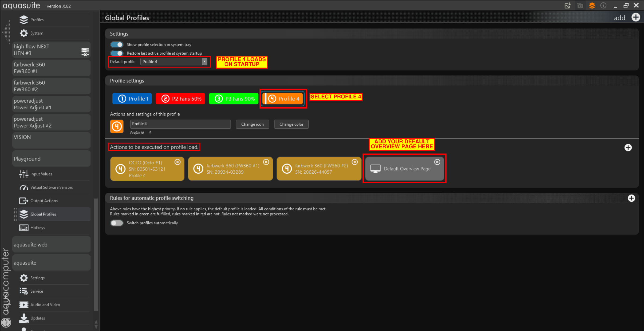Viewport: 644px width, 331px height.
Task: Click the add profile plus icon
Action: (636, 17)
